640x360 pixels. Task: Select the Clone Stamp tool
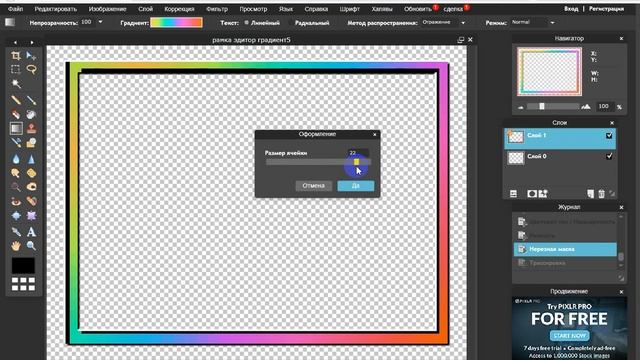(31, 129)
